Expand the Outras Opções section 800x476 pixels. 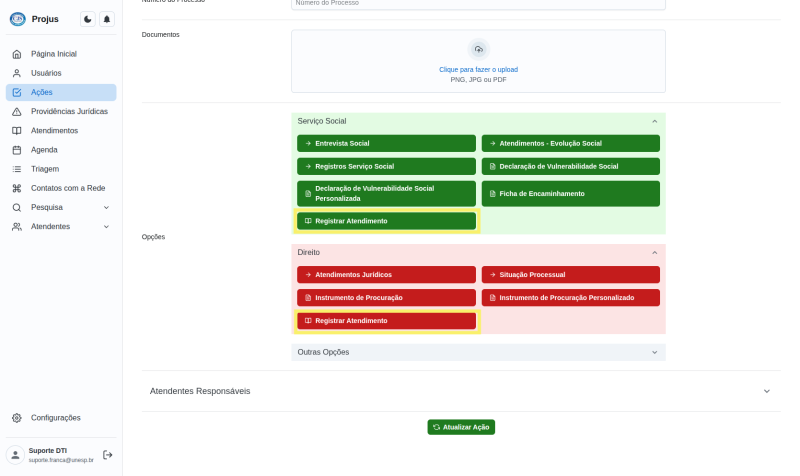click(x=655, y=352)
